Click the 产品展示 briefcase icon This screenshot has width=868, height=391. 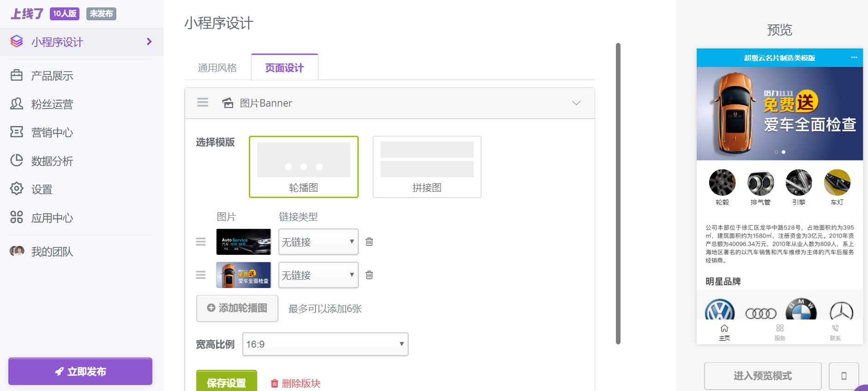(17, 75)
